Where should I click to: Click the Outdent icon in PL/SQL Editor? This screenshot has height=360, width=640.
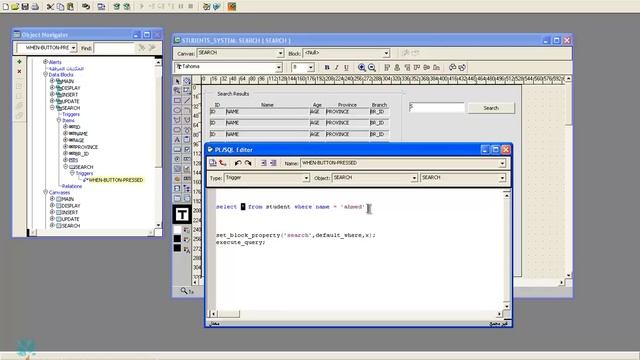273,163
